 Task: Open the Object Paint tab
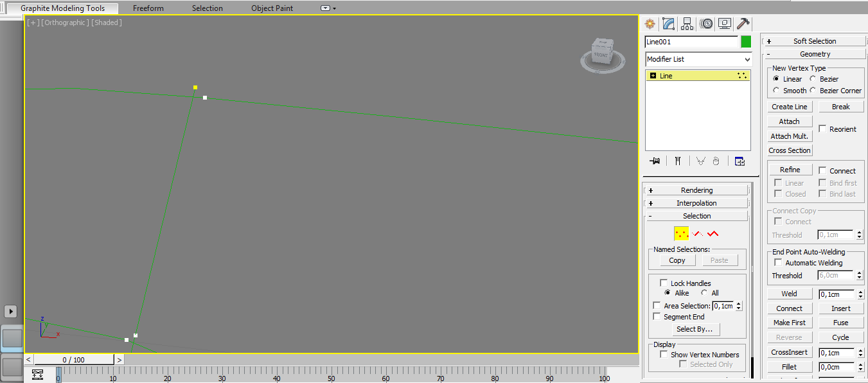[272, 8]
